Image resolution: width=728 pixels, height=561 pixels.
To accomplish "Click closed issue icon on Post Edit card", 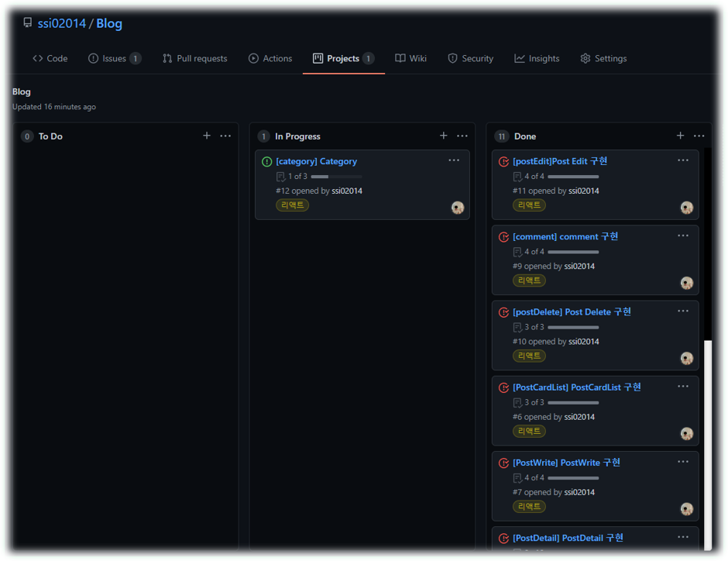I will point(503,162).
